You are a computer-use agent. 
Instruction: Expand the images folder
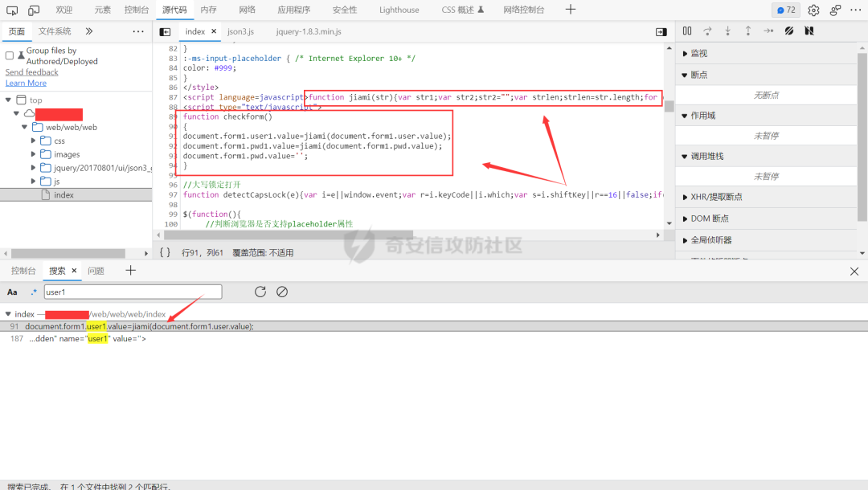click(33, 153)
